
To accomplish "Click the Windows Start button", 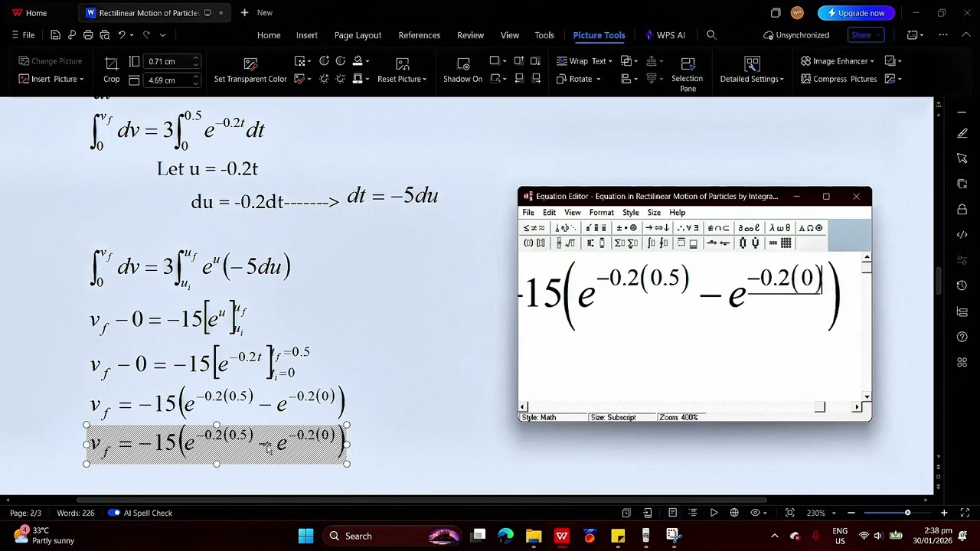I will 305,536.
